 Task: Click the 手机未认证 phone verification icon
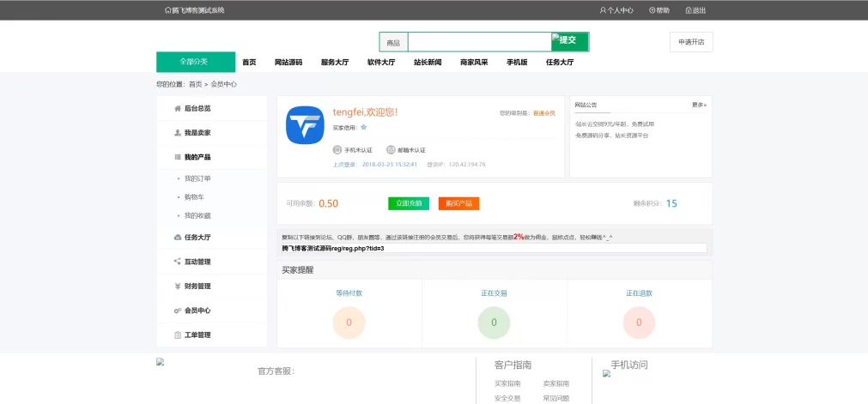tap(337, 149)
